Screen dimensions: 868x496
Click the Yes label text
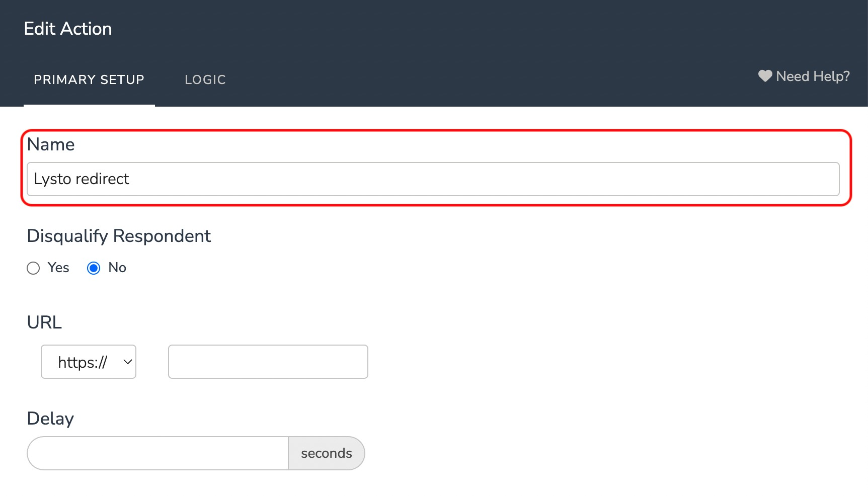[58, 268]
